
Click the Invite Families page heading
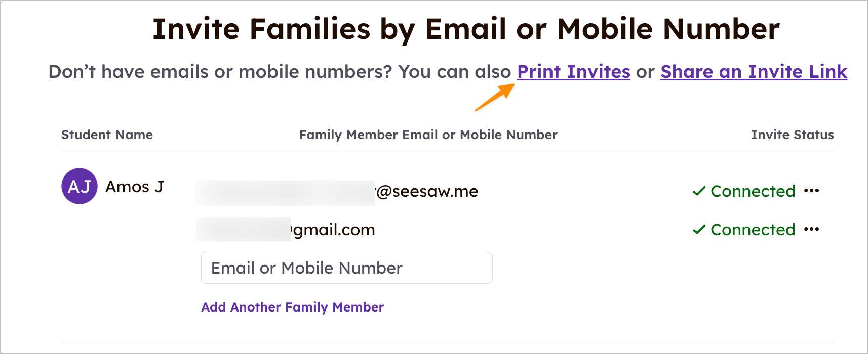(x=466, y=29)
